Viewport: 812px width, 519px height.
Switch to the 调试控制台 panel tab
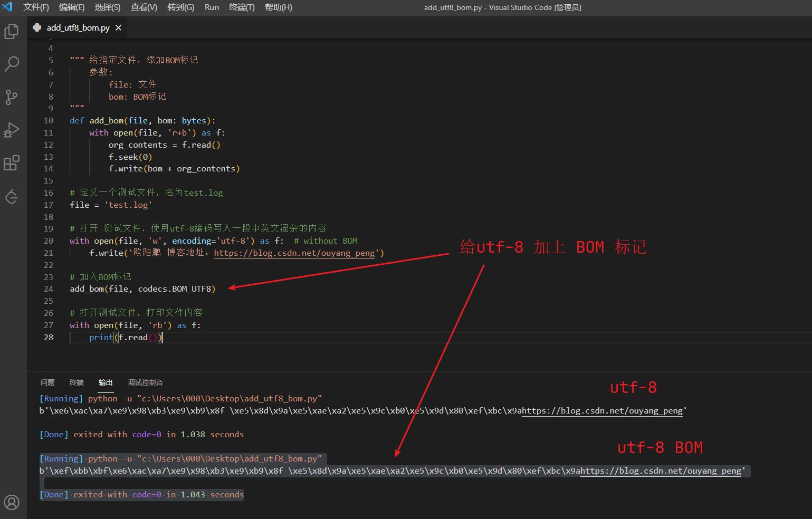point(145,382)
